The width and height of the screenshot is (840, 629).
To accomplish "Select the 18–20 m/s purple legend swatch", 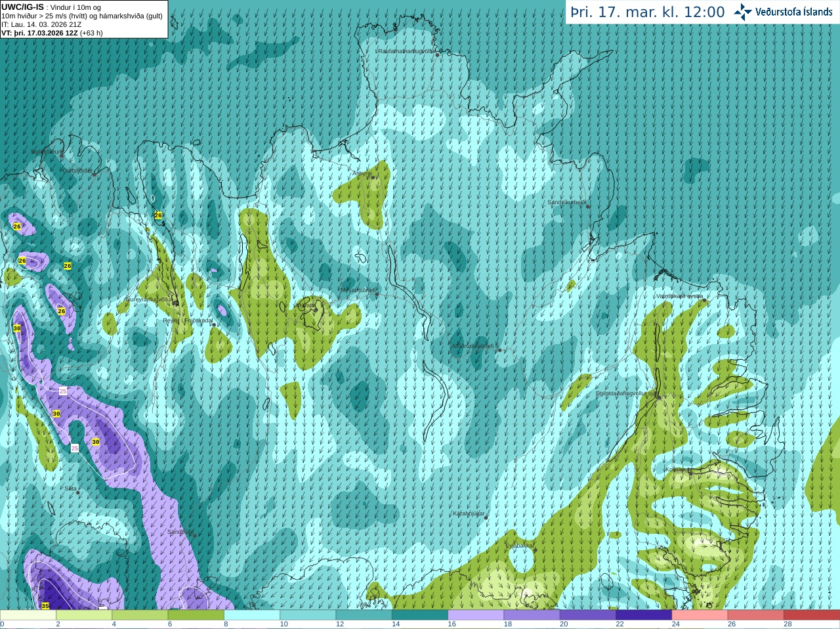I will 532,615.
